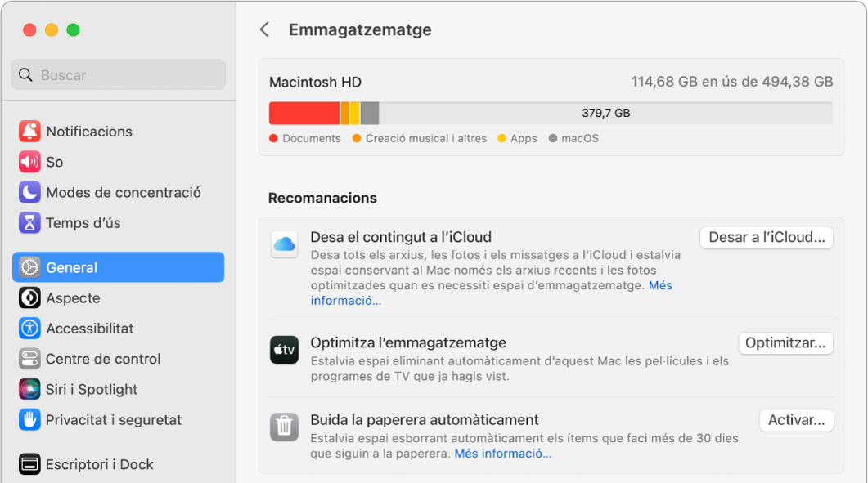Click Desar a l'iCloud button
The height and width of the screenshot is (483, 868).
click(766, 238)
